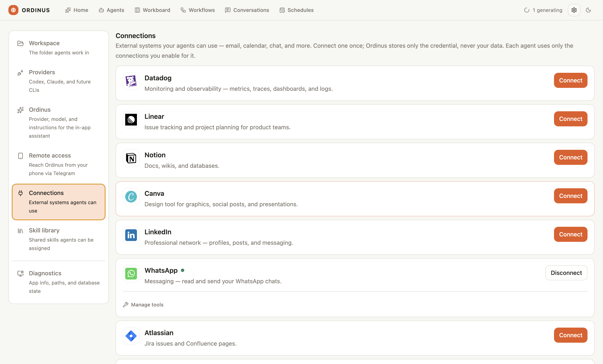The image size is (603, 364).
Task: Connect the Linear integration
Action: pos(571,119)
